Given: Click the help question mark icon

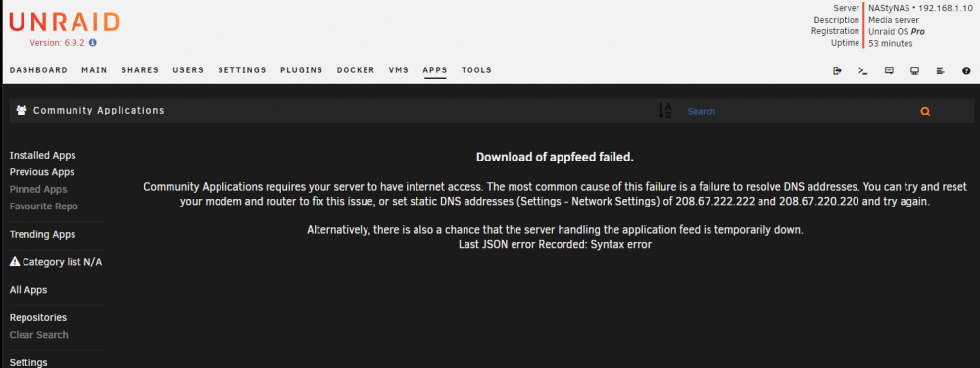Looking at the screenshot, I should [x=966, y=71].
